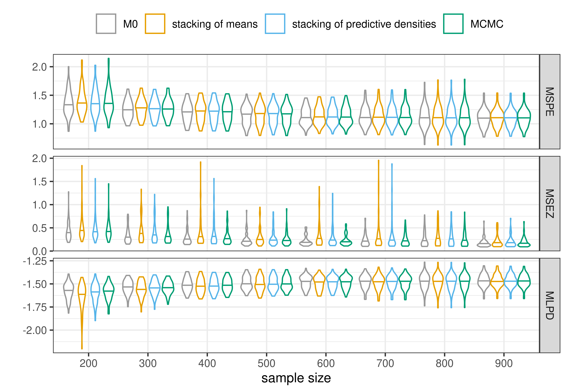Click the MSPE facet strip label
Viewport: 567px width, 392px height.
point(550,102)
